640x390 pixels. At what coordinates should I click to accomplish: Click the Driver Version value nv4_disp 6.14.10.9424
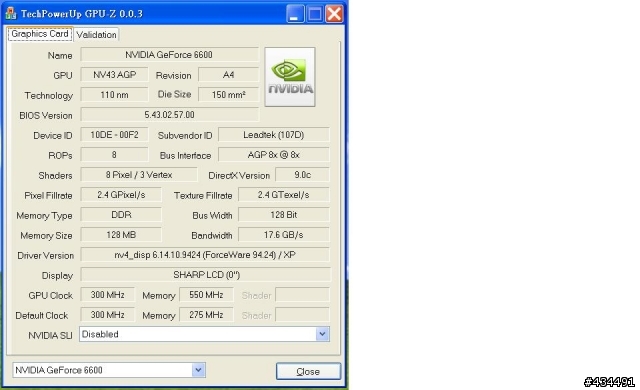205,255
